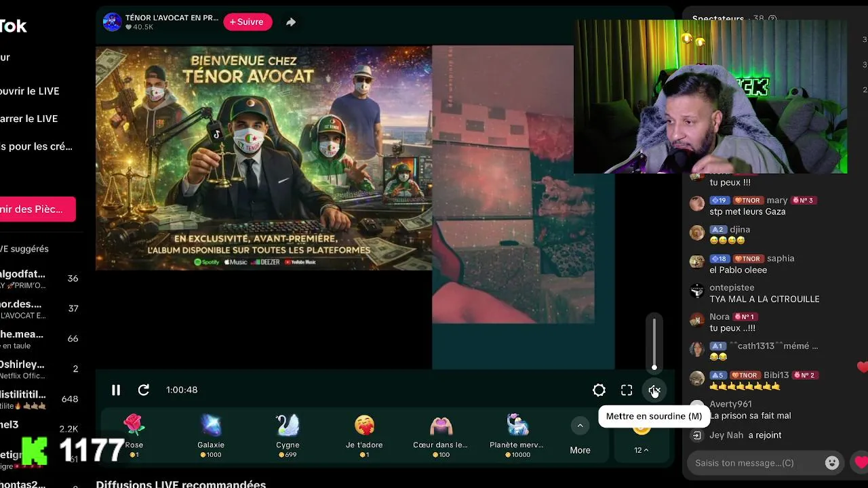Click the TYA MAL A LA CITROUILLE message
This screenshot has height=488, width=868.
(764, 299)
